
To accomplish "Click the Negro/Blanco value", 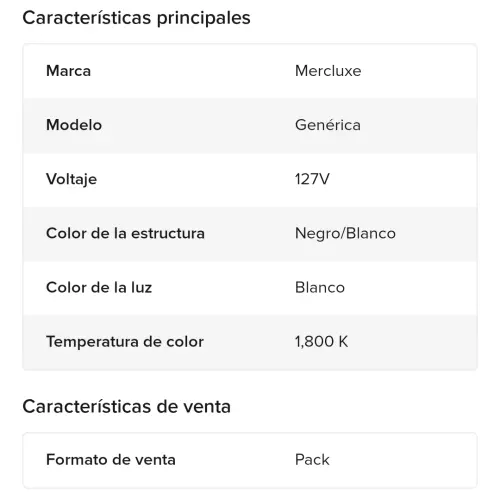I will [345, 233].
